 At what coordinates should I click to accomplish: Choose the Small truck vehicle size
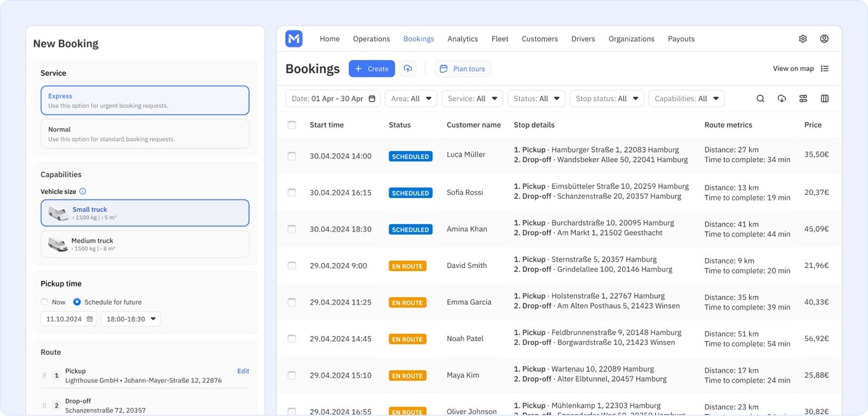pos(145,213)
